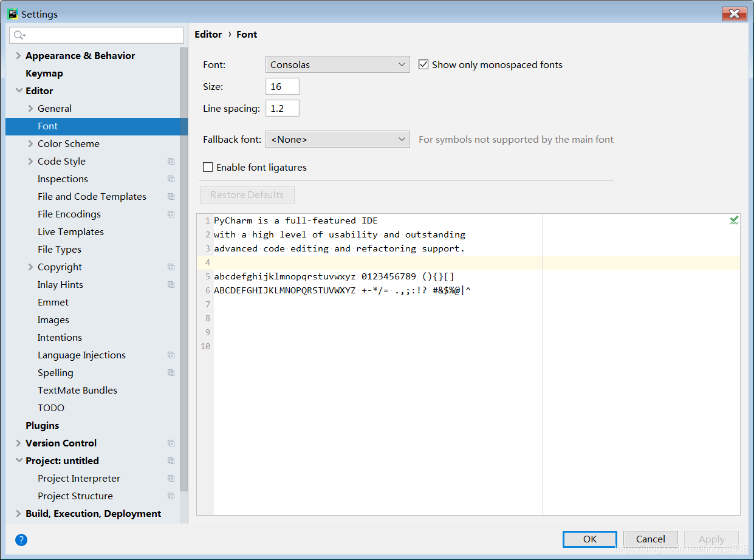Select Keymap in the settings tree
Viewport: 754px width, 560px height.
point(44,73)
